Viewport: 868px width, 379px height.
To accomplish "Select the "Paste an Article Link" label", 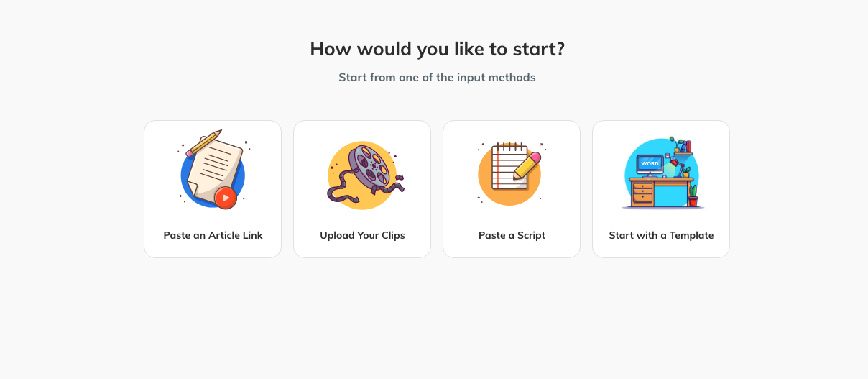I will (213, 235).
